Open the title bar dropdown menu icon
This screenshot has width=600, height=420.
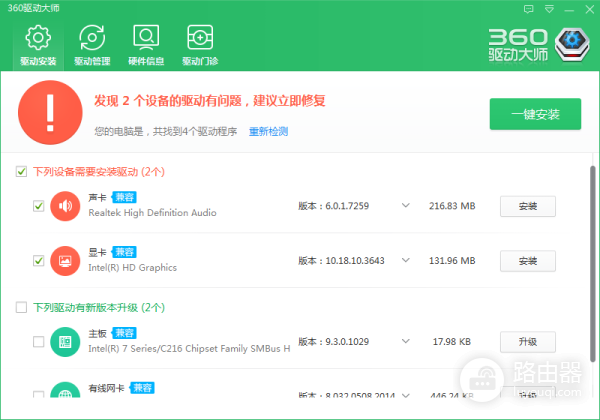point(549,9)
